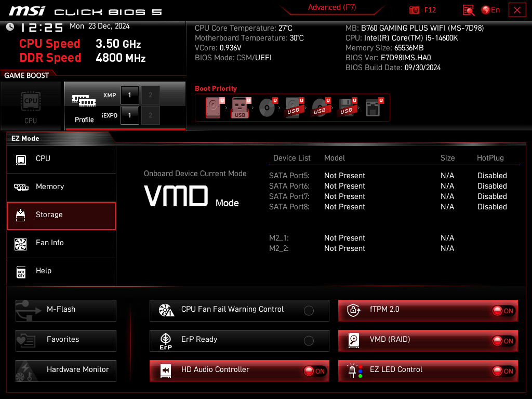Click the M2_2 row label
The height and width of the screenshot is (399, 532).
(x=279, y=249)
